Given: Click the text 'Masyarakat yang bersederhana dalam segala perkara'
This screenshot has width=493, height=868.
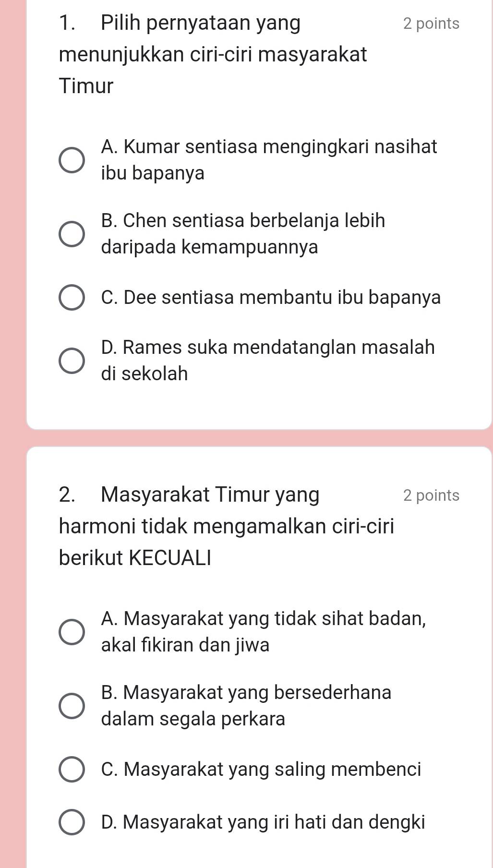Looking at the screenshot, I should click(246, 693).
